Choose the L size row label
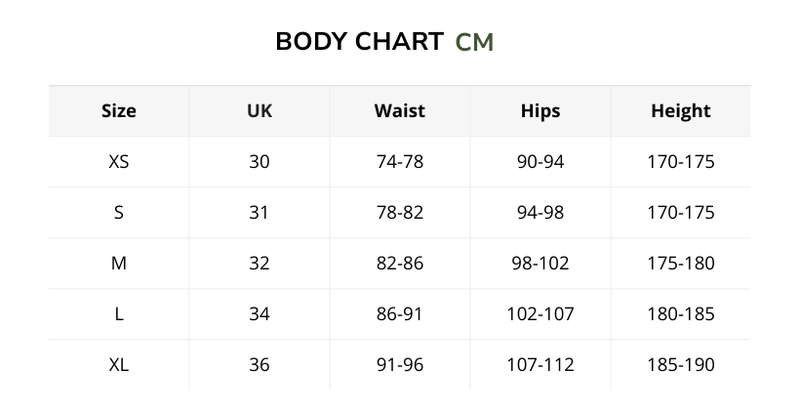 [119, 315]
